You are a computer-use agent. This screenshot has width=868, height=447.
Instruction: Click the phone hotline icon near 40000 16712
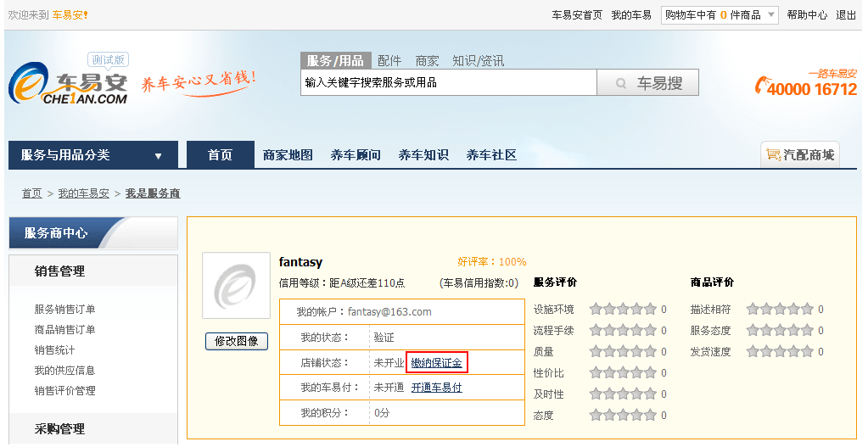pos(762,85)
